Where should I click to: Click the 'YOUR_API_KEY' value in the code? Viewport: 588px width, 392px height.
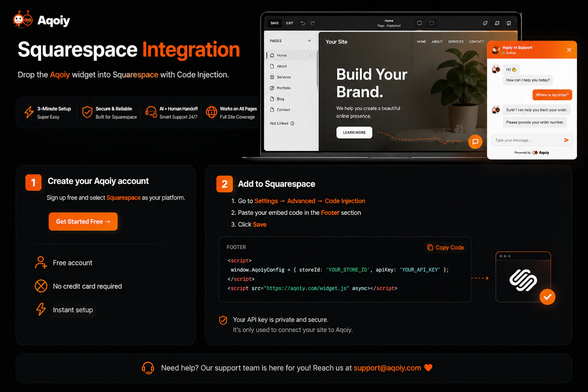(420, 270)
